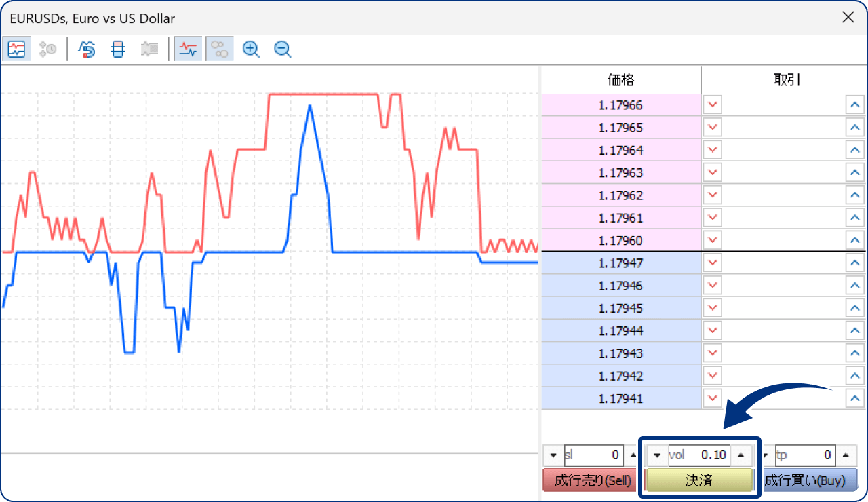Screen dimensions: 868x502
Task: Click into the vol input field
Action: 698,455
